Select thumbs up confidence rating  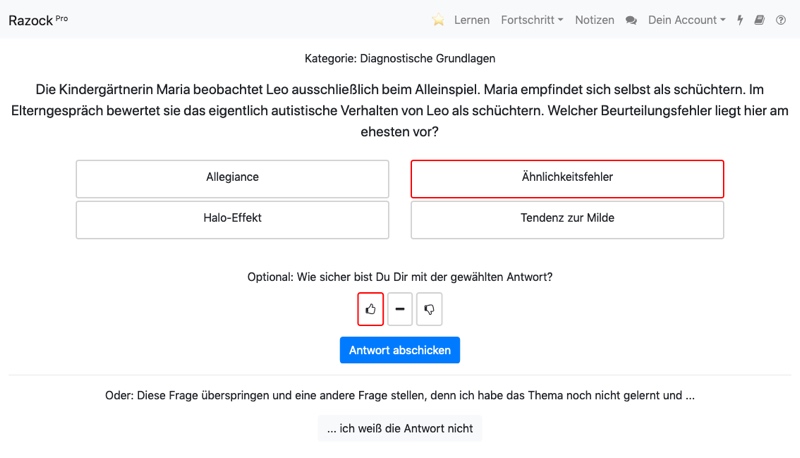[x=370, y=309]
